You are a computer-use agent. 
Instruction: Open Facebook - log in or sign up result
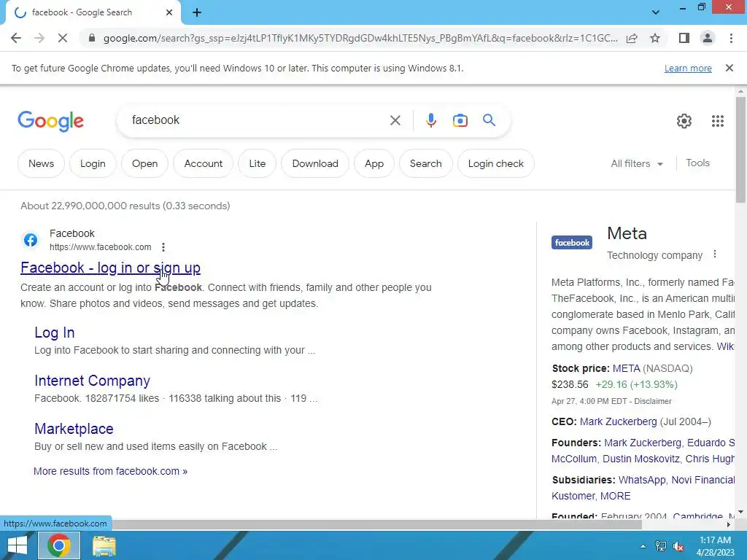point(111,268)
